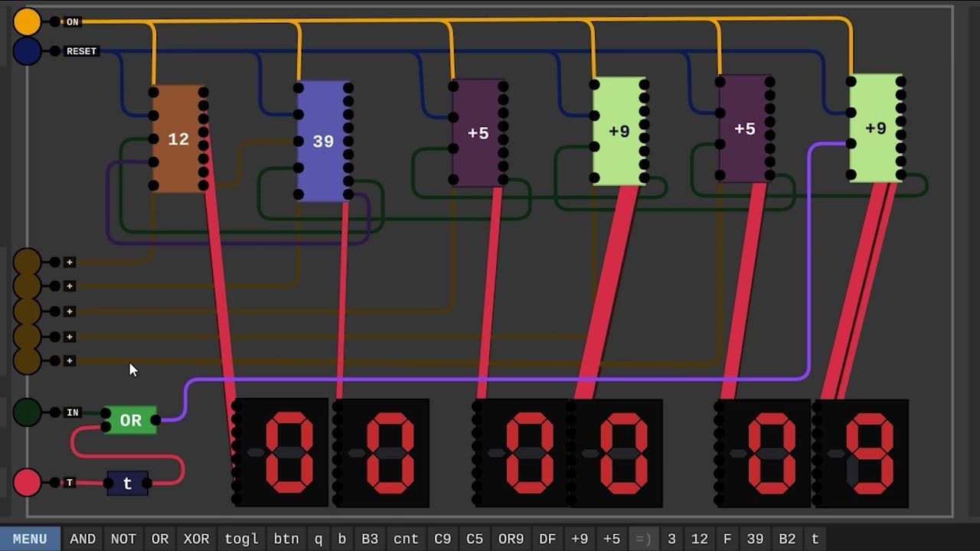Toggle the IN input circle
The width and height of the screenshot is (980, 551).
pos(28,413)
